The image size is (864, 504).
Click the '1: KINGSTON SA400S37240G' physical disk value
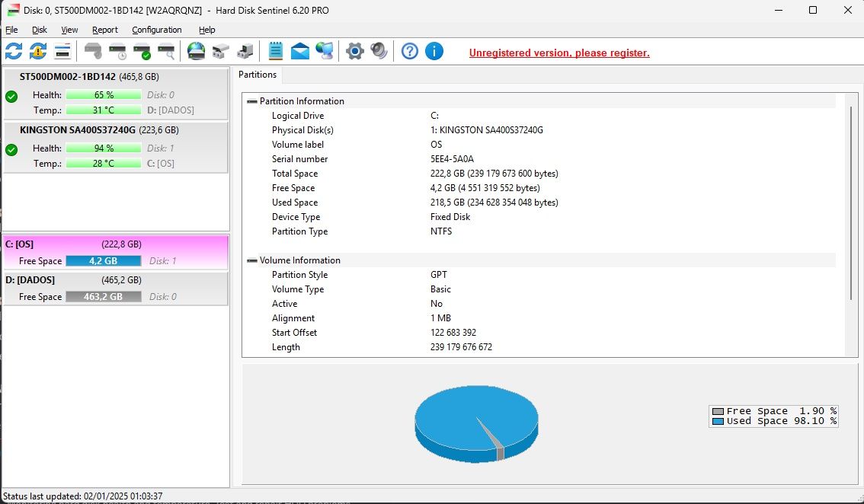[x=487, y=130]
